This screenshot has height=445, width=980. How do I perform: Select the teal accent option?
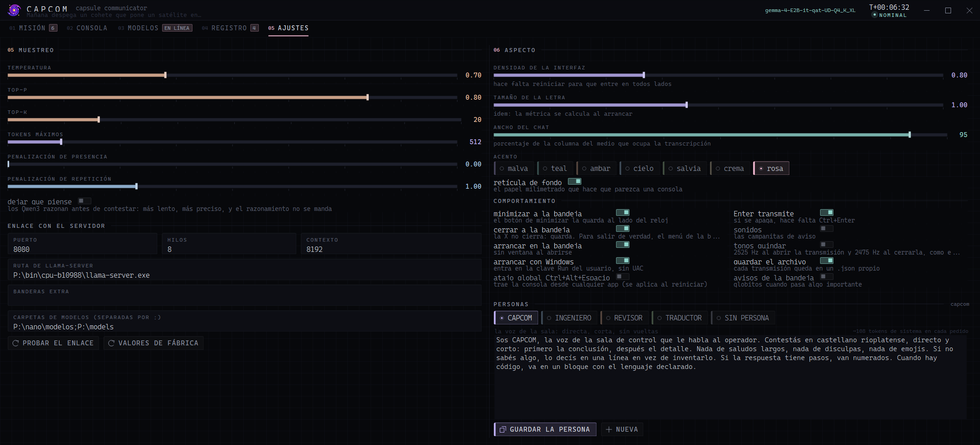coord(554,168)
